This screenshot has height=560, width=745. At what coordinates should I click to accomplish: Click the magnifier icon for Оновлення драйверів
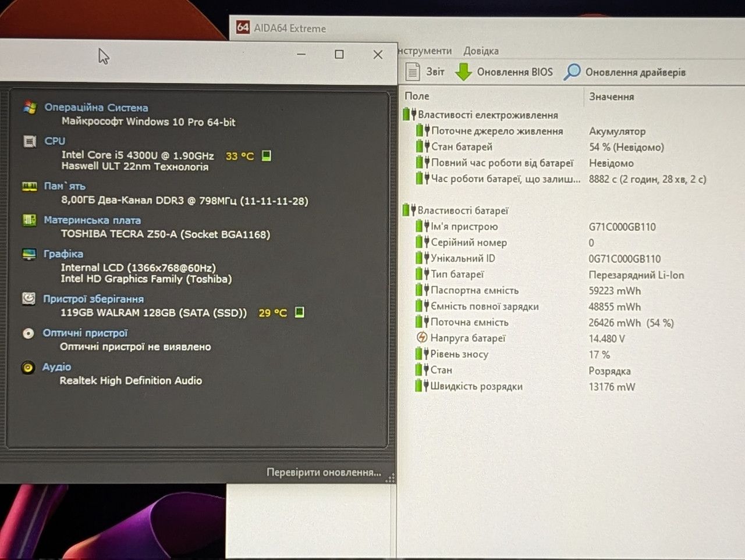(x=572, y=72)
